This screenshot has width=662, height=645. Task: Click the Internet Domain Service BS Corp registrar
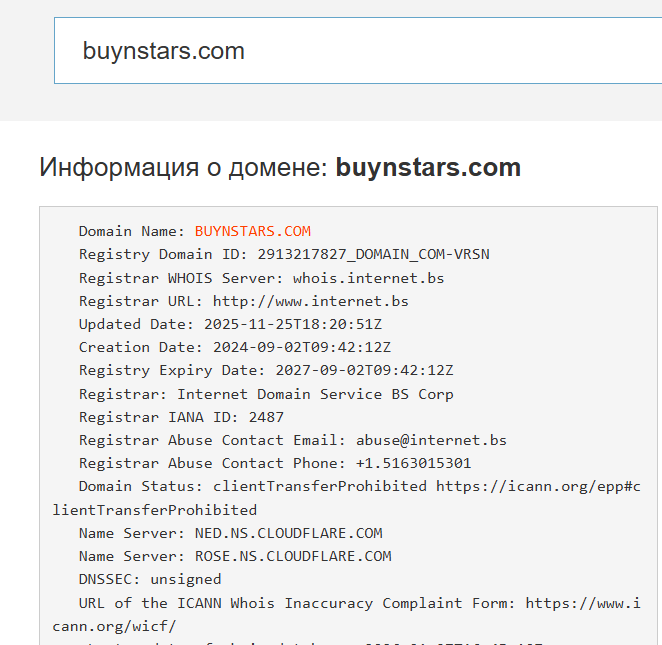click(x=315, y=394)
